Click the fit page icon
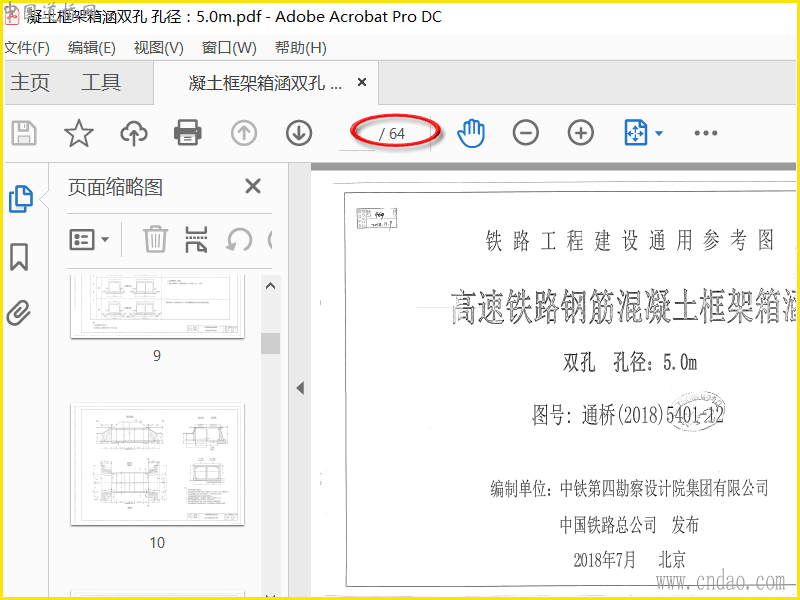Image resolution: width=800 pixels, height=600 pixels. coord(636,133)
